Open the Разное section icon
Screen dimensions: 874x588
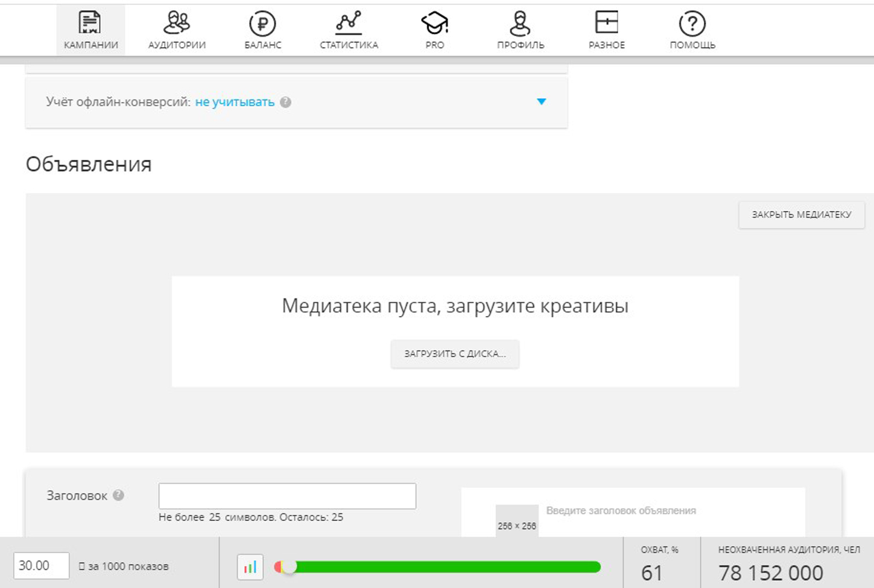click(606, 23)
